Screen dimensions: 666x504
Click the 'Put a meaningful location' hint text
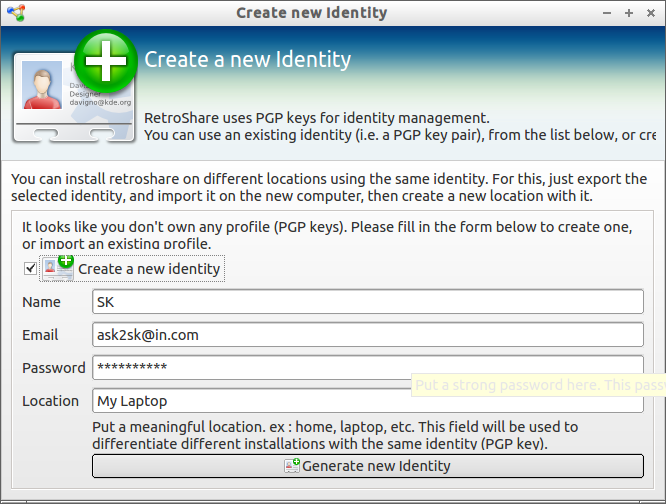tap(335, 435)
